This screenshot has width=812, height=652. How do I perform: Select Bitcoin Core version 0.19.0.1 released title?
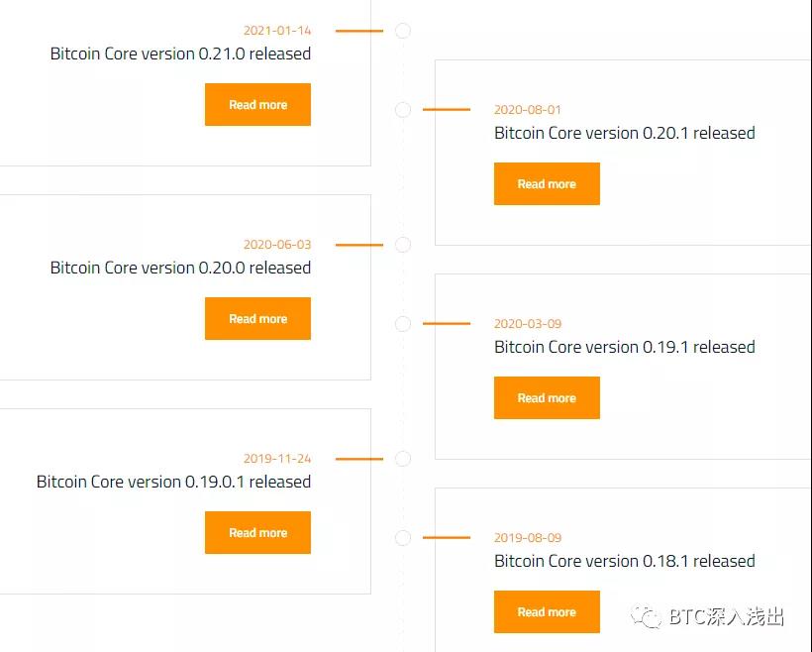[173, 482]
